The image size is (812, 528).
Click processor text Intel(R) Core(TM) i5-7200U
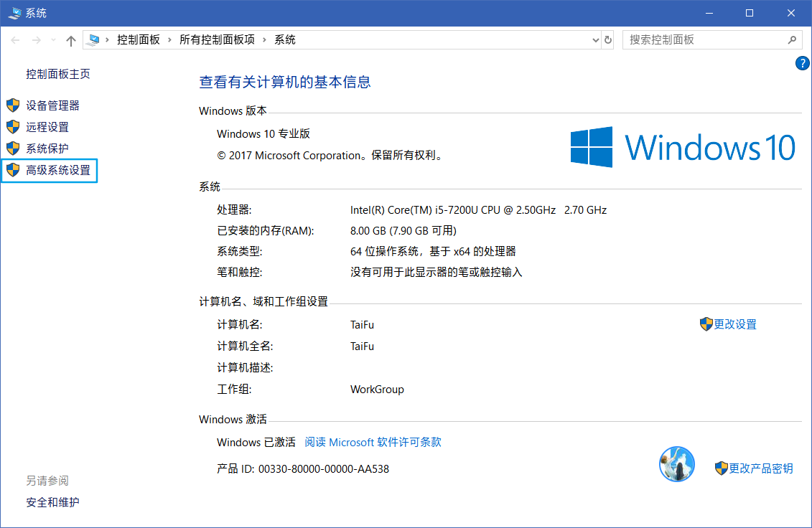click(x=478, y=209)
